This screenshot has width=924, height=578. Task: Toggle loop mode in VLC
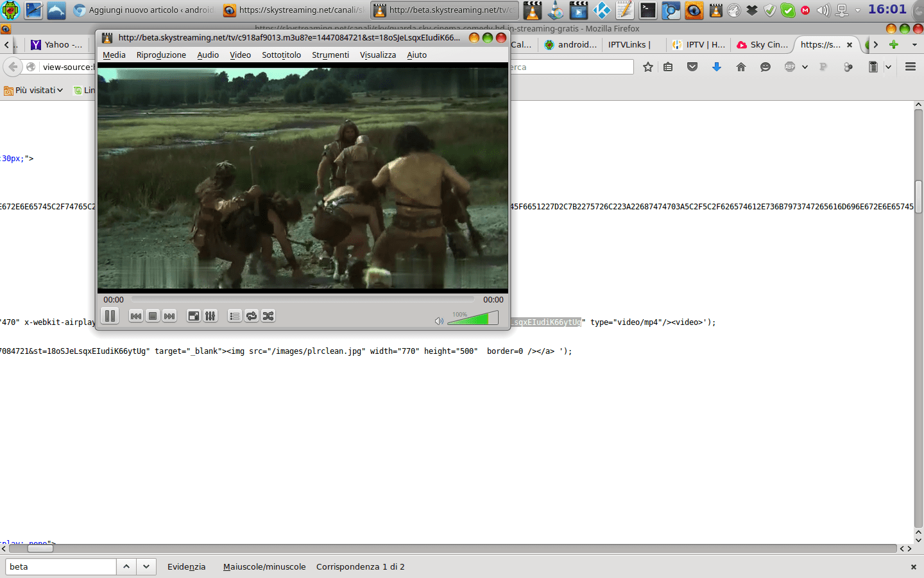[252, 316]
